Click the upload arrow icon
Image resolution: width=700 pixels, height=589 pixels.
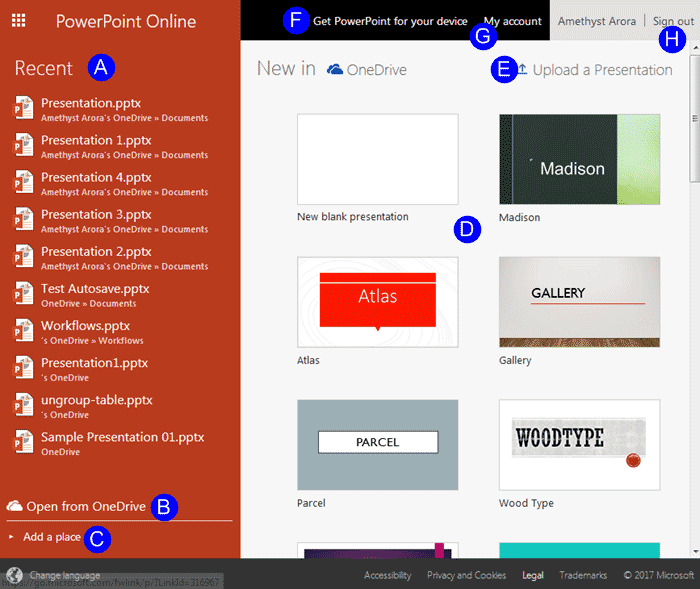(x=522, y=69)
